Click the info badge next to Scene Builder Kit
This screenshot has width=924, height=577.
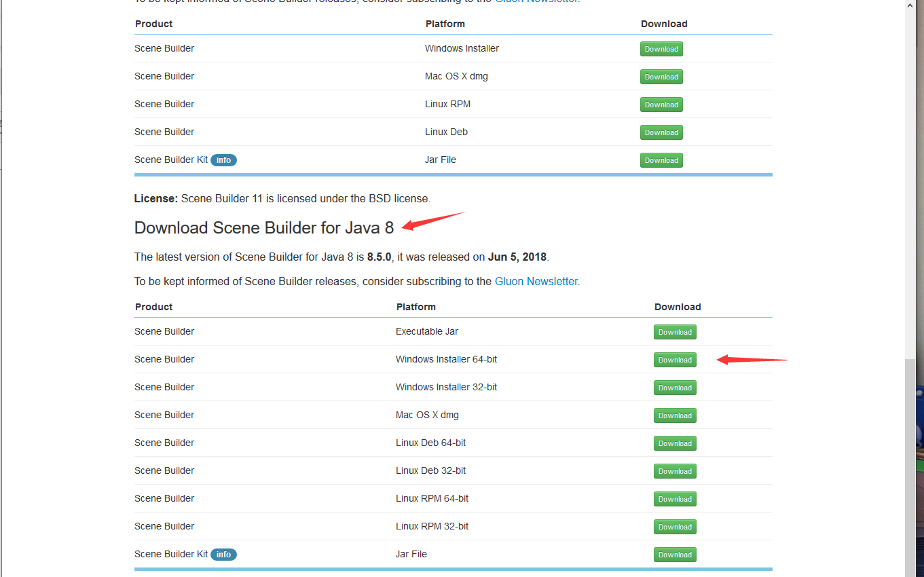pyautogui.click(x=223, y=160)
